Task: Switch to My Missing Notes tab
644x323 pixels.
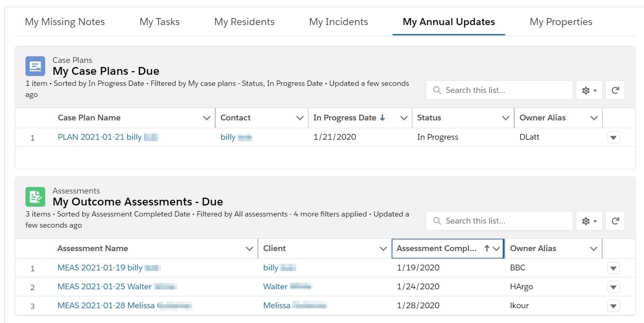Action: [x=65, y=22]
